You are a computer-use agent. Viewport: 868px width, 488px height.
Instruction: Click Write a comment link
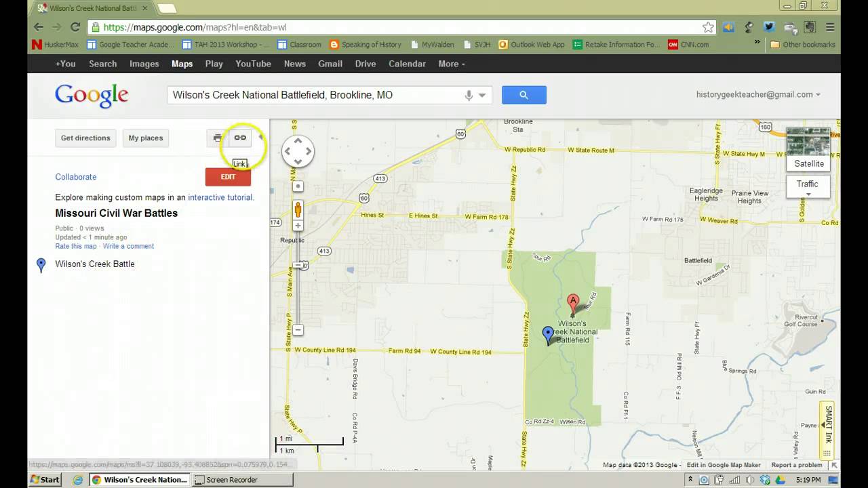(128, 246)
